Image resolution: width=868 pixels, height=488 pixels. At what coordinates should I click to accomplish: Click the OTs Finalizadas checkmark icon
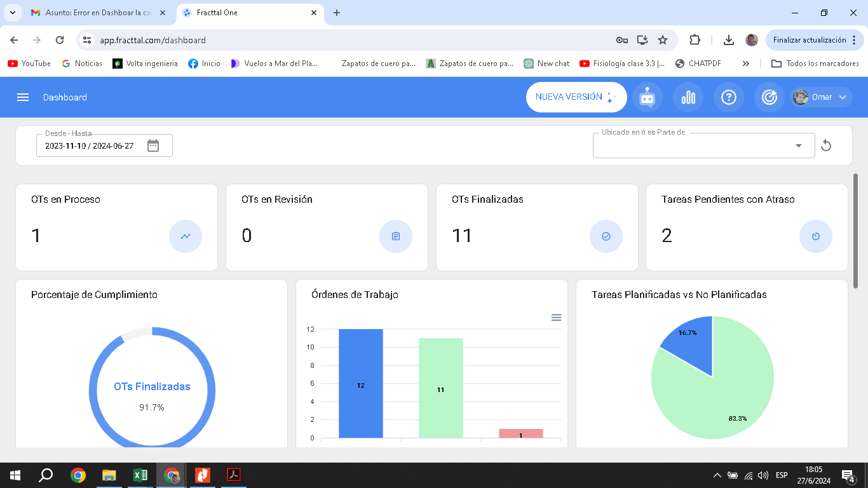point(606,236)
